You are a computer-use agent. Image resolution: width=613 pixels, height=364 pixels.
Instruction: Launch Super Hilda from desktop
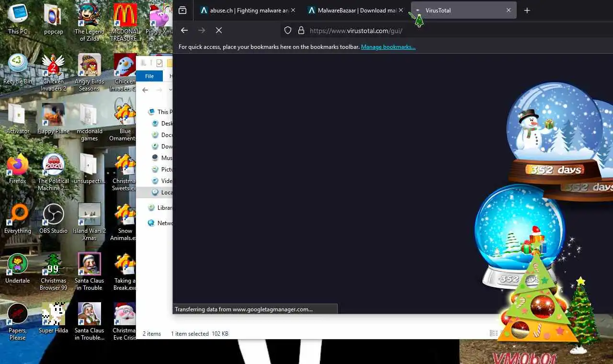click(x=53, y=318)
